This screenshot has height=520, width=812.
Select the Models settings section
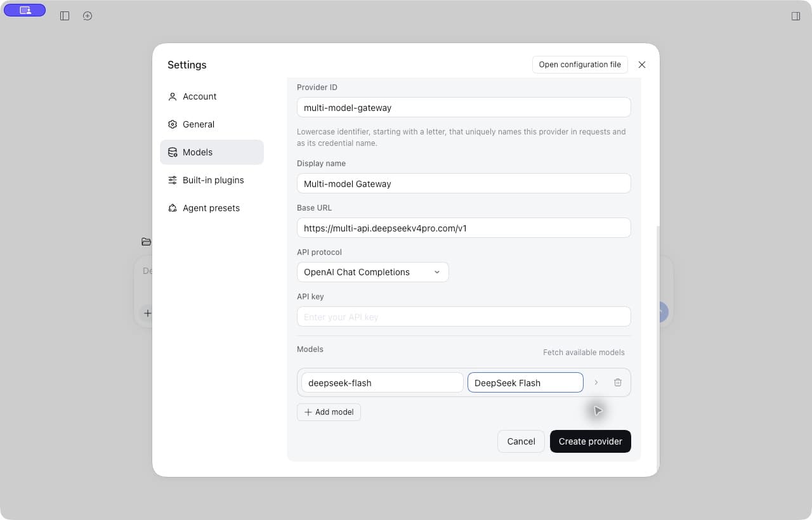point(212,152)
